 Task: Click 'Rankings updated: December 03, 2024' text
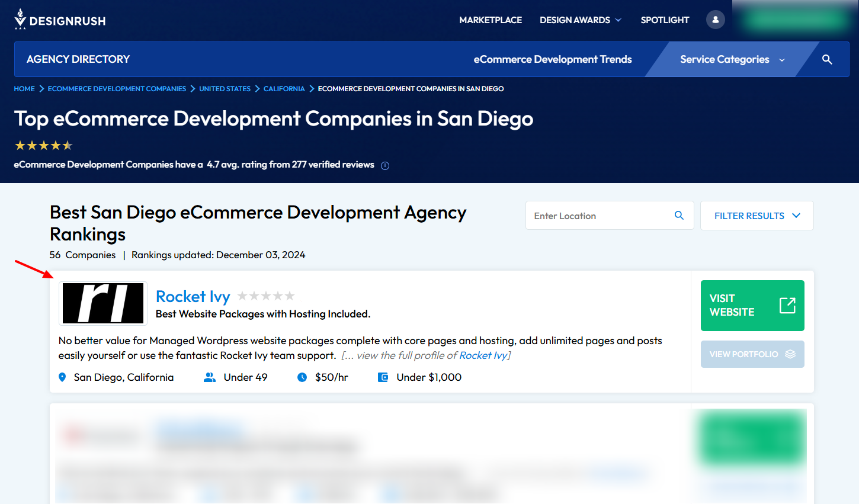(x=219, y=255)
